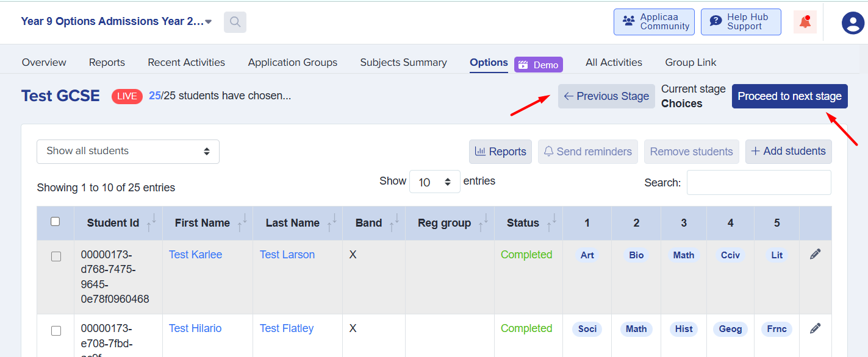868x357 pixels.
Task: Check the row checkbox for Test Karlee
Action: 56,256
